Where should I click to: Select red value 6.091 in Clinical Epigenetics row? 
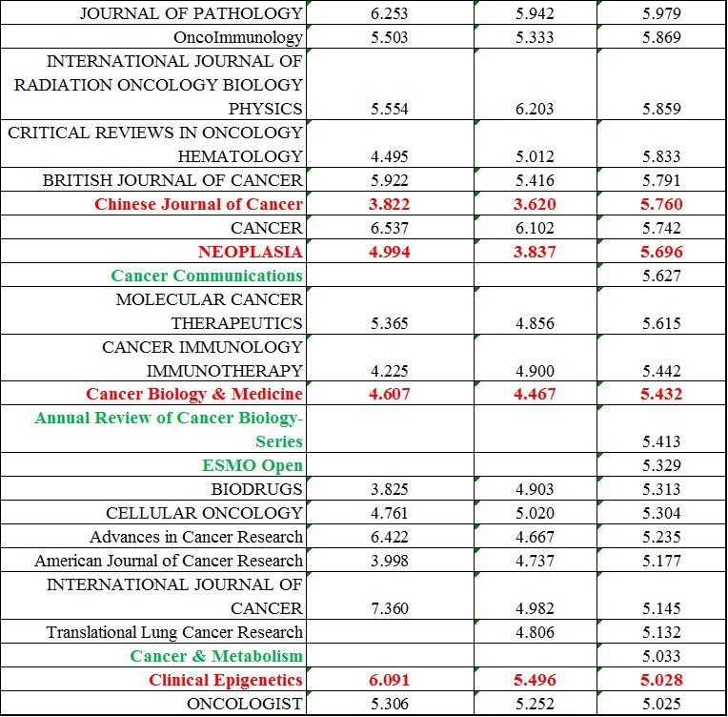coord(389,680)
